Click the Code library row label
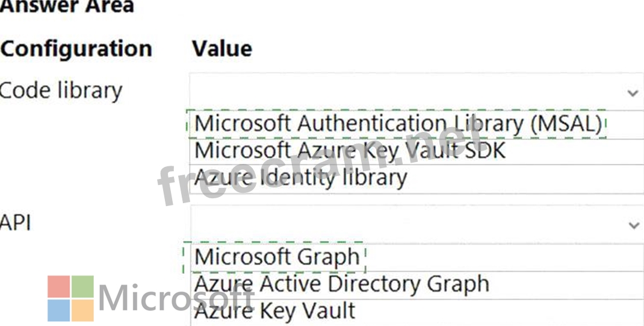Viewport: 644px width, 326px height. pos(61,90)
